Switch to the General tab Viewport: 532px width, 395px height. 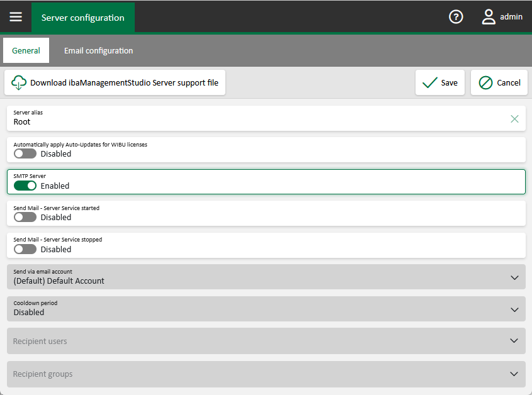coord(26,50)
